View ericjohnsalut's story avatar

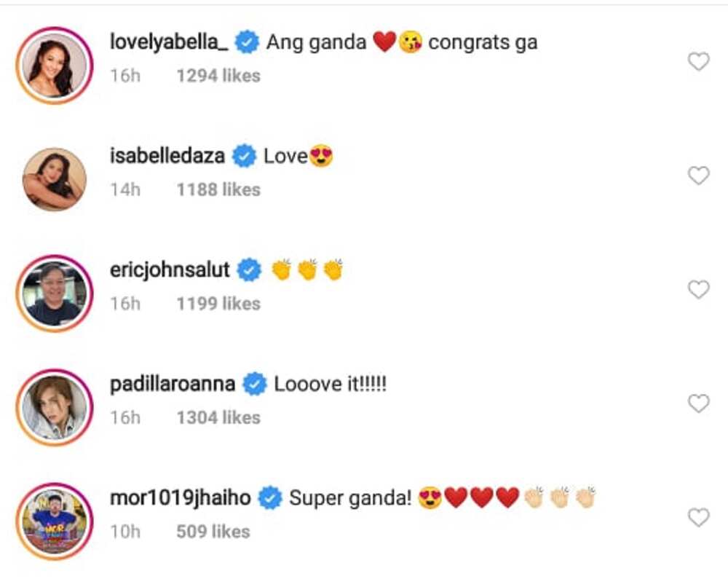click(55, 294)
